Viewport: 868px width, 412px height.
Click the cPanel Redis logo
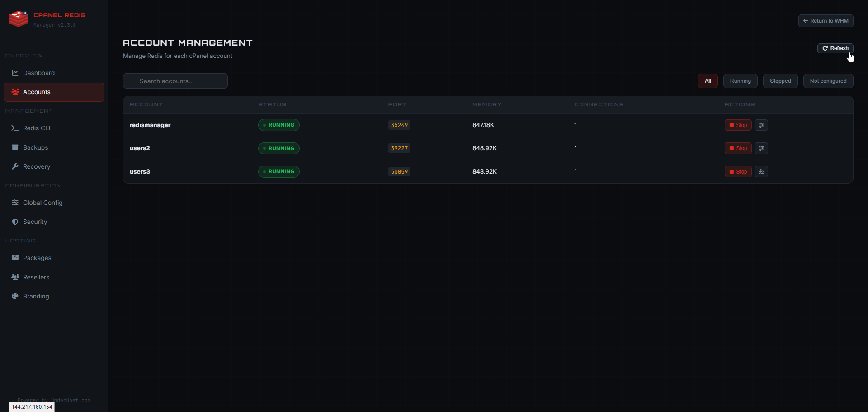tap(18, 19)
